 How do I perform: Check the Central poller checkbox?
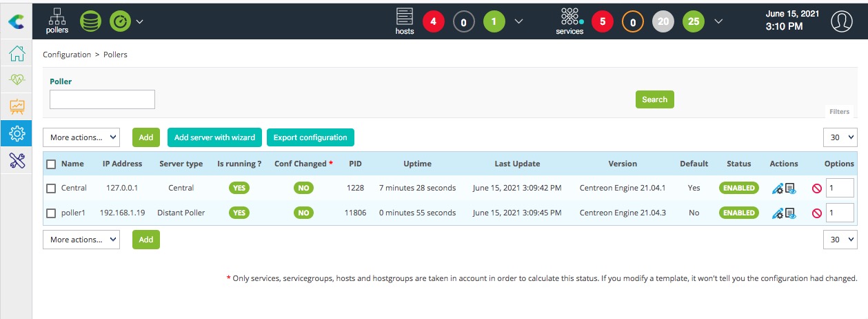click(x=51, y=188)
